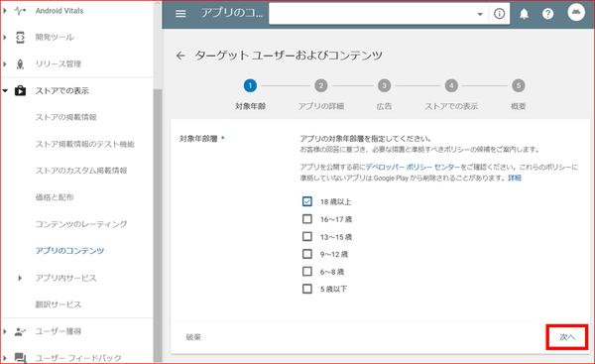Open the app selector dropdown arrow

[x=480, y=14]
